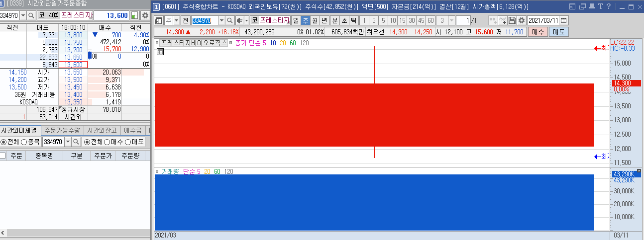Click the magnifier in the unfilled orders filter

pyautogui.click(x=76, y=142)
